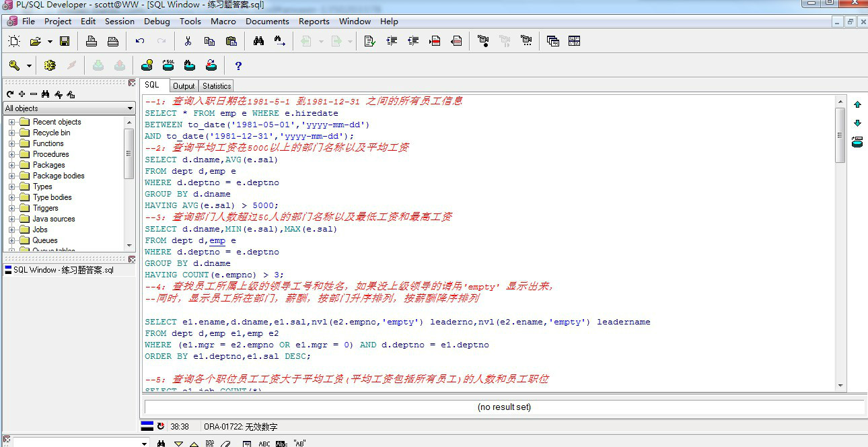
Task: Click the search text field in bottom bar
Action: point(77,443)
